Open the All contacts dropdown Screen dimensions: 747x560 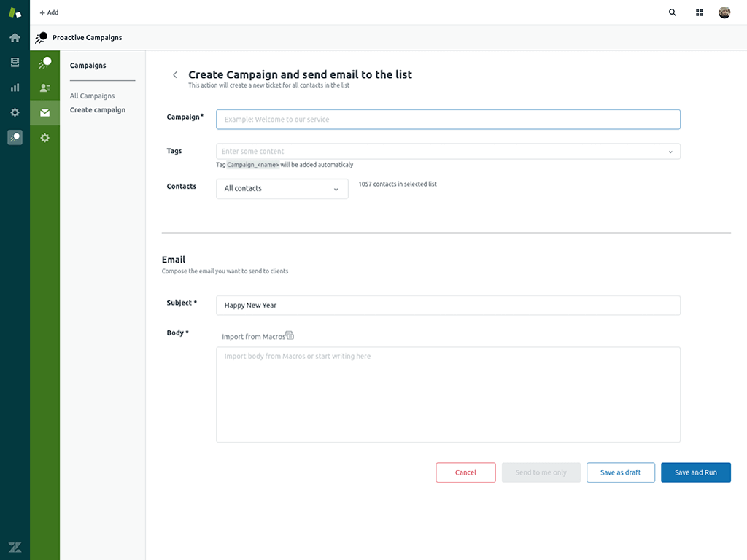pyautogui.click(x=282, y=189)
